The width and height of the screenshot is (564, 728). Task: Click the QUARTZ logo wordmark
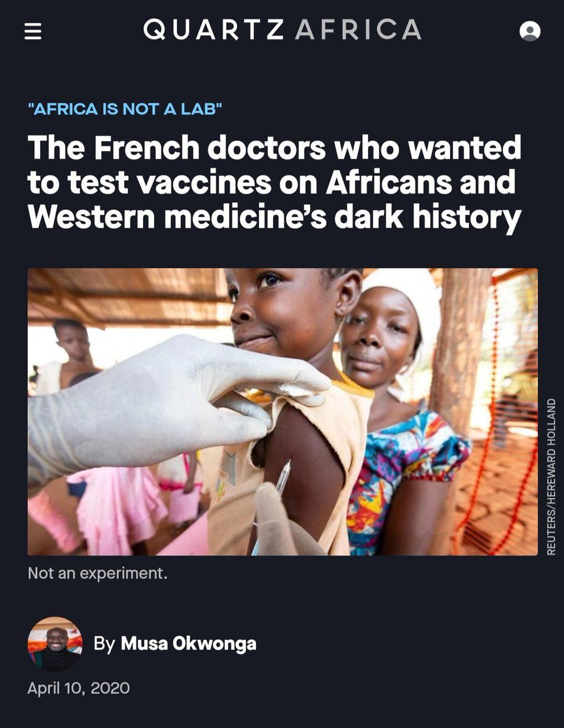(x=213, y=30)
